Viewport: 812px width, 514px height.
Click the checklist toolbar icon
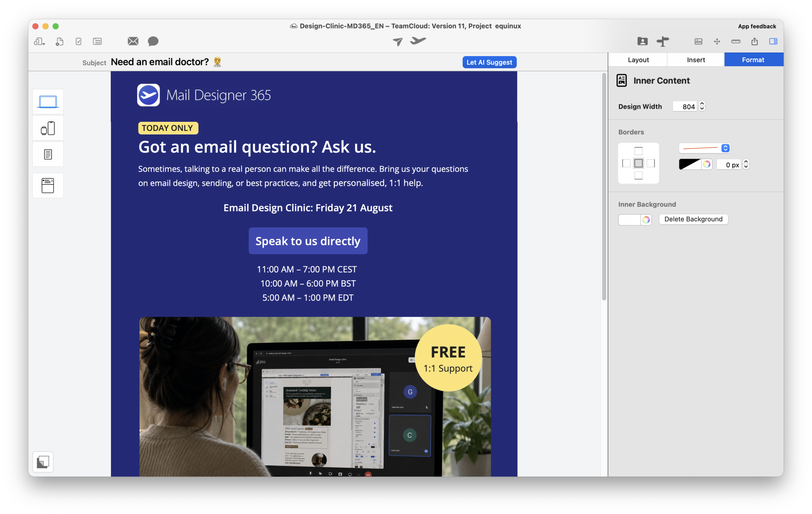point(79,42)
